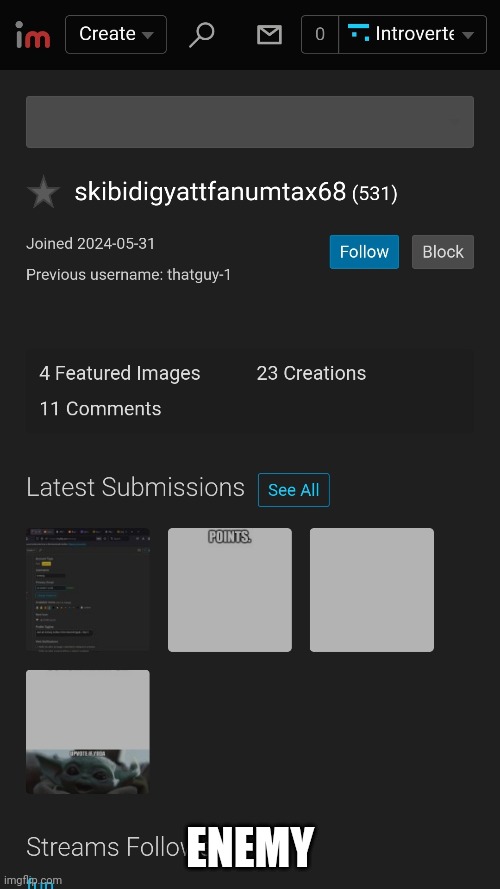View 4 Featured Images
The height and width of the screenshot is (889, 500).
(x=120, y=373)
